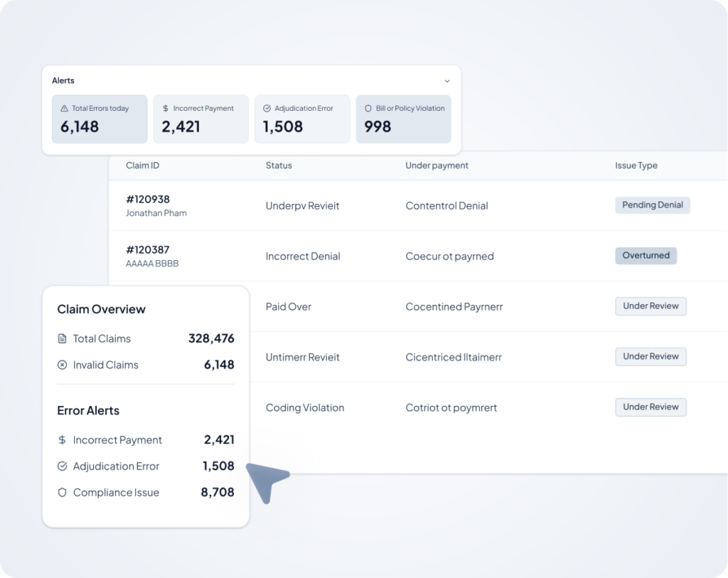Click the Overturned issue type badge
The image size is (728, 578).
point(646,255)
